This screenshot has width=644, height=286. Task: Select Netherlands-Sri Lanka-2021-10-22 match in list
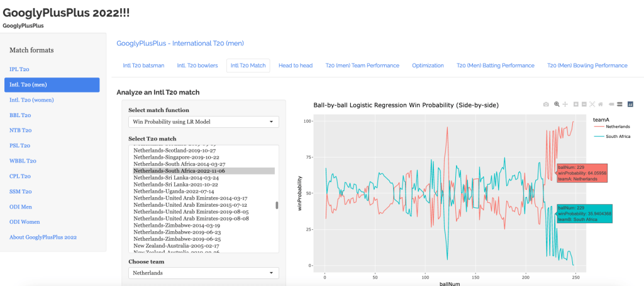(x=176, y=185)
